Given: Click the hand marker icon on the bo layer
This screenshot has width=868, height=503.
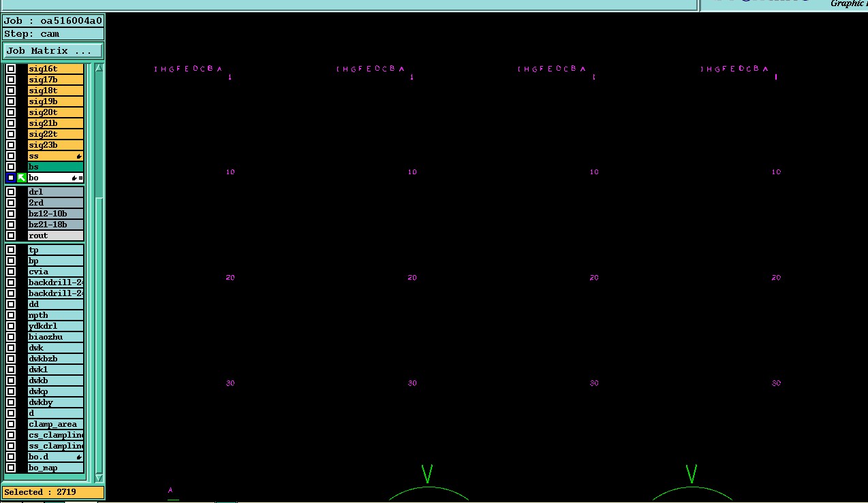Looking at the screenshot, I should point(74,178).
